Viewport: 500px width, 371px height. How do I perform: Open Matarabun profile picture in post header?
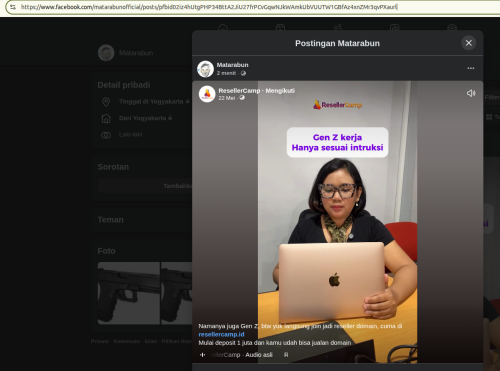coord(205,69)
